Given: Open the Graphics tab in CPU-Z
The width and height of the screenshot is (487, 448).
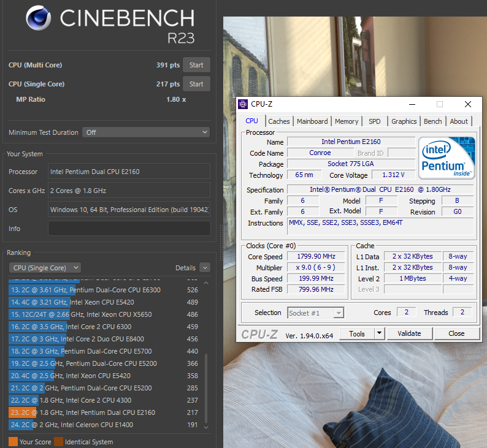Looking at the screenshot, I should click(404, 121).
